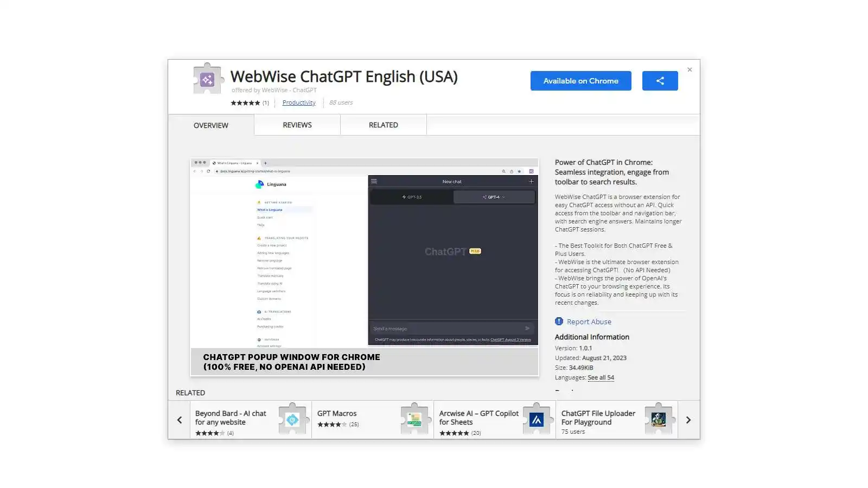Open the Beyond Bard AI chat extension card
Image resolution: width=868 pixels, height=488 pixels.
tap(251, 420)
